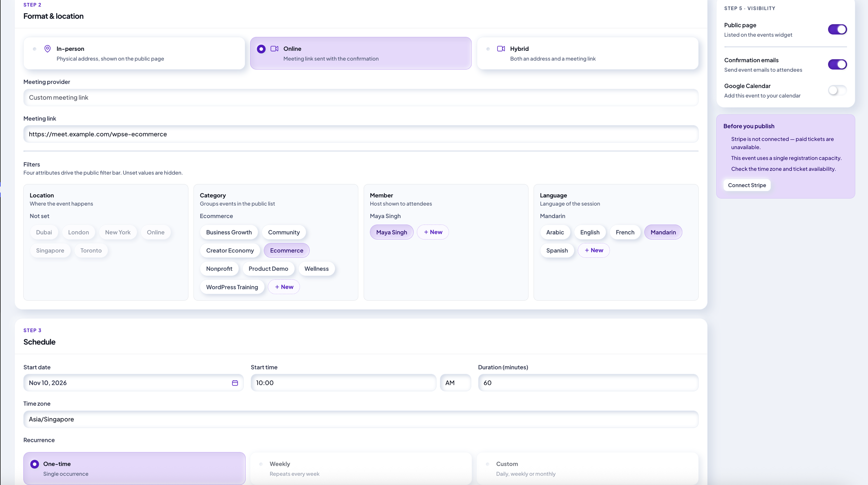Select the Online format radio button
The width and height of the screenshot is (868, 485).
point(261,49)
